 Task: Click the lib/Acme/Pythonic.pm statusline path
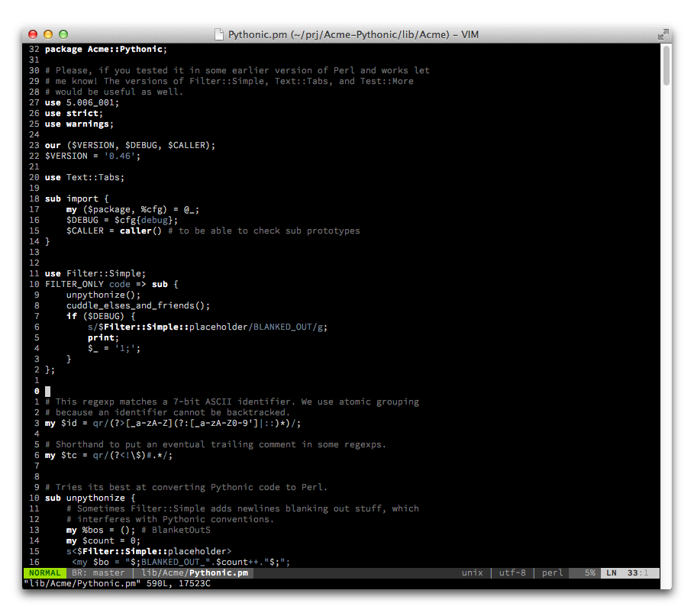[x=195, y=572]
